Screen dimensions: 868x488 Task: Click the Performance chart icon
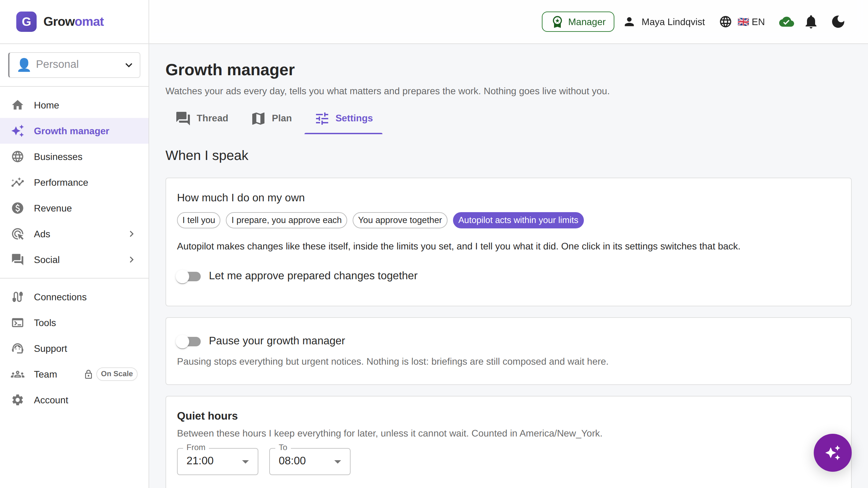pyautogui.click(x=18, y=183)
